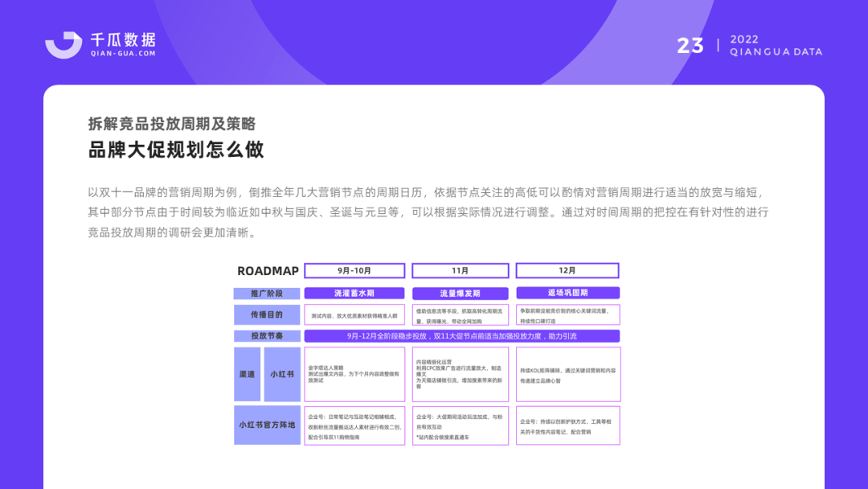This screenshot has width=868, height=489.
Task: Select the 千瓜数据 brand wordmark
Action: [122, 37]
